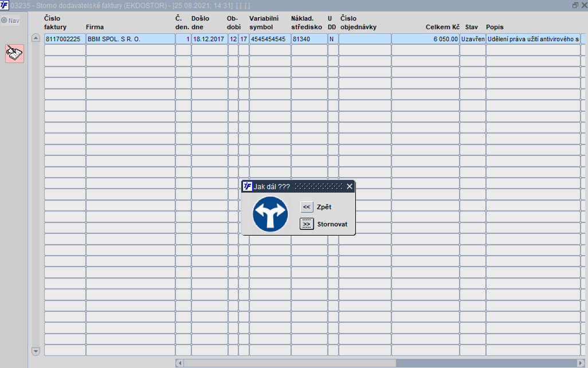The image size is (588, 368).
Task: Click the Popis column header
Action: (x=495, y=27)
